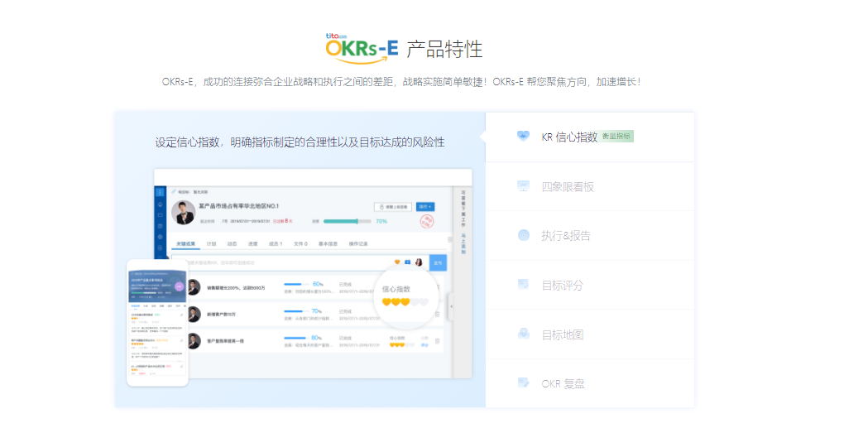The width and height of the screenshot is (868, 428).
Task: Click the red circular stamp on objective
Action: [427, 222]
